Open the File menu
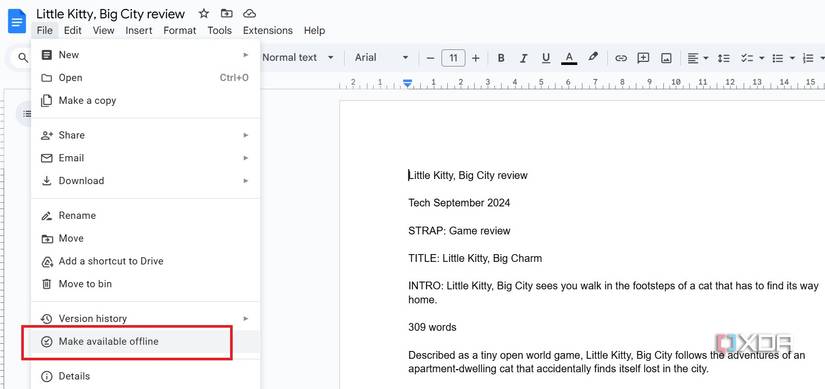Viewport: 825px width, 389px height. (x=45, y=31)
